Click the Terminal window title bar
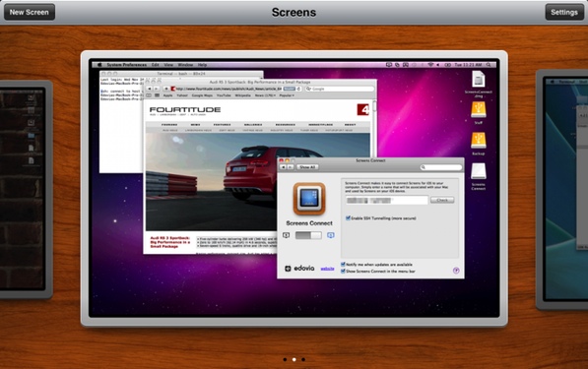588x369 pixels. (x=181, y=74)
